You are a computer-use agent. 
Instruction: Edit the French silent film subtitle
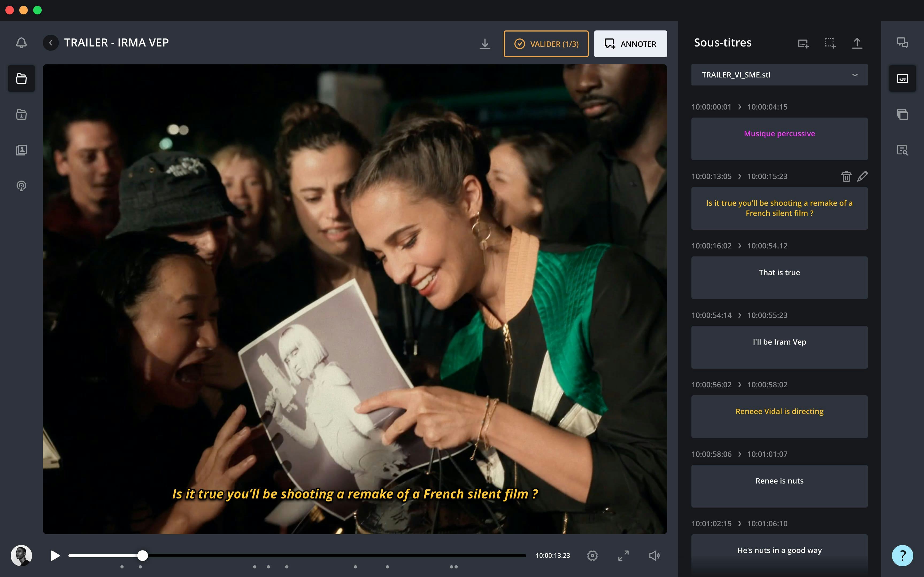click(x=862, y=176)
